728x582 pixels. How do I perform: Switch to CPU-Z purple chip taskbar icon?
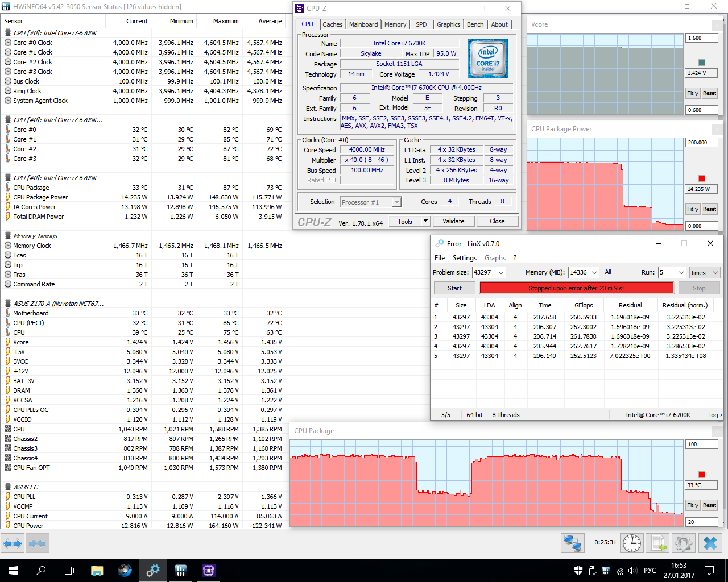[208, 571]
